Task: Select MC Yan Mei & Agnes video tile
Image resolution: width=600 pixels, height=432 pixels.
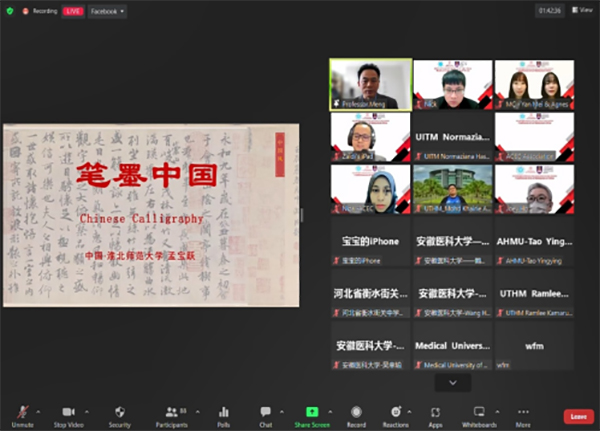Action: [x=534, y=85]
